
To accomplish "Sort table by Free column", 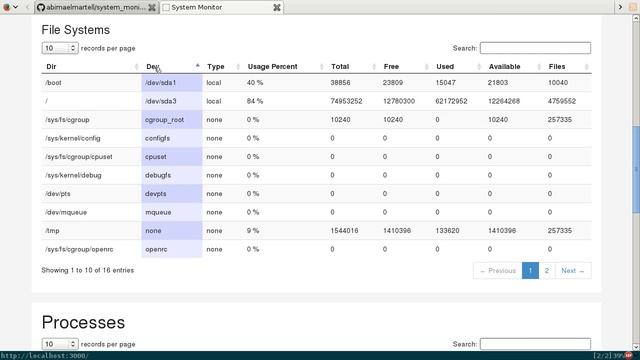I will [x=405, y=67].
